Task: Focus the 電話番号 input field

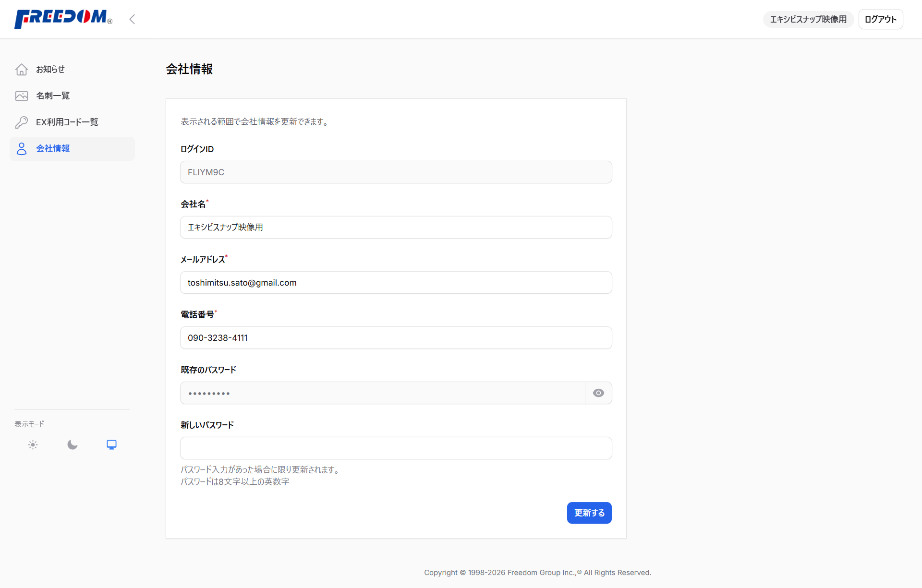Action: pyautogui.click(x=396, y=338)
